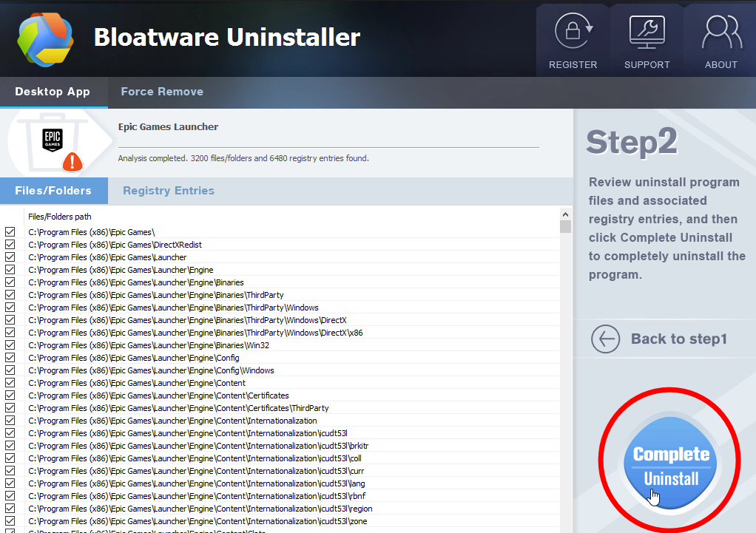Click the ABOUT label
Screen dimensions: 756x533
click(721, 64)
